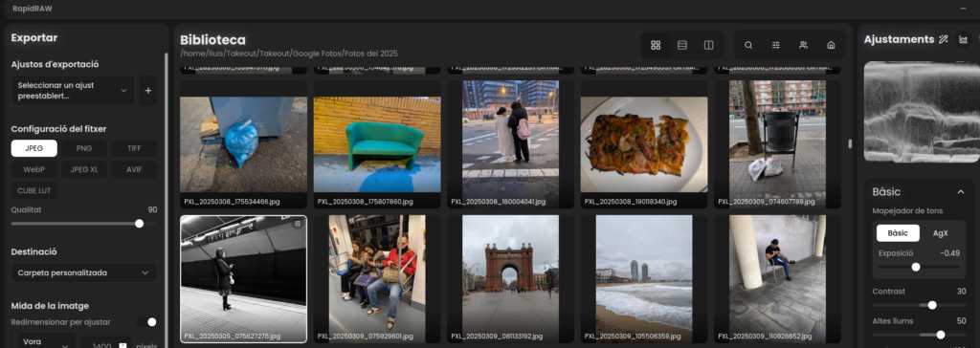Click the Exposició value -0.49
This screenshot has height=348, width=980.
[x=949, y=253]
